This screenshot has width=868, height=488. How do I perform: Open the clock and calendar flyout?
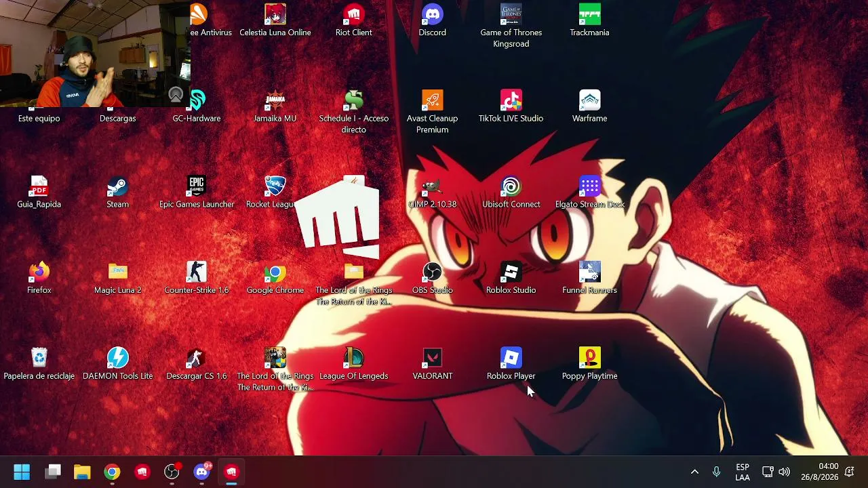(x=819, y=472)
